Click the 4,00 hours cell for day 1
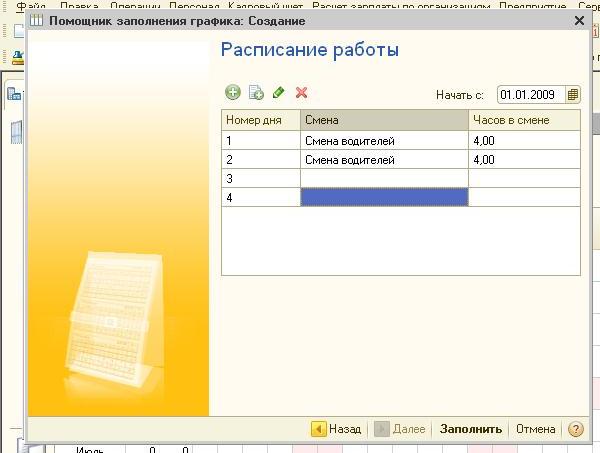600x453 pixels. click(x=524, y=141)
